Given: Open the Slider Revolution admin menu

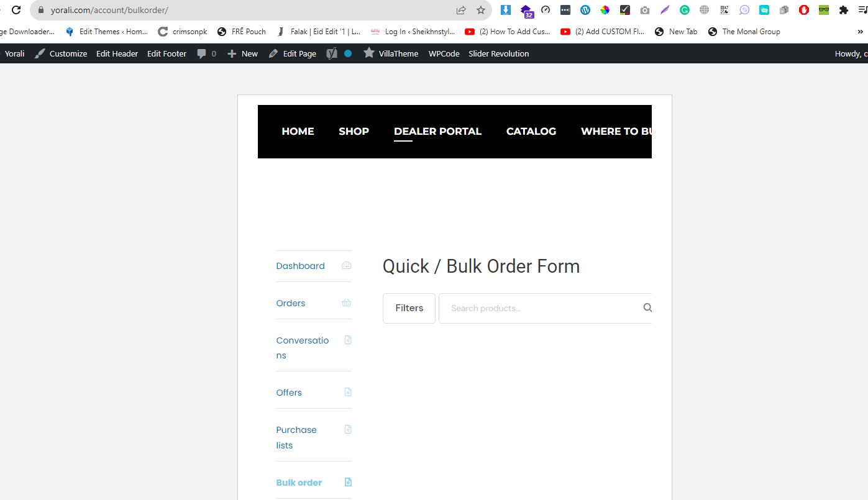Looking at the screenshot, I should click(499, 53).
